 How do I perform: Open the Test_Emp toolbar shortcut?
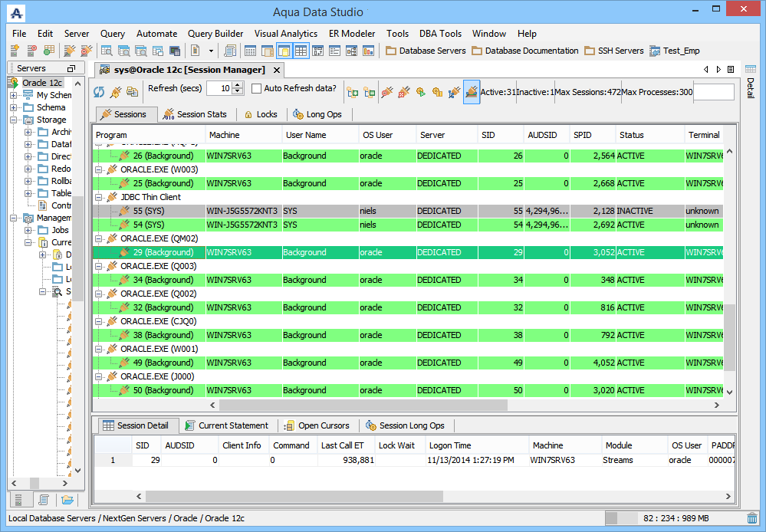click(674, 51)
